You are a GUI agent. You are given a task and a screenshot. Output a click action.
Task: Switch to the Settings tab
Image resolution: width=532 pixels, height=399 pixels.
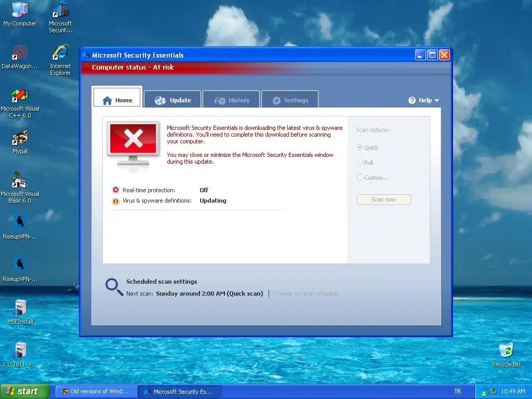click(290, 100)
